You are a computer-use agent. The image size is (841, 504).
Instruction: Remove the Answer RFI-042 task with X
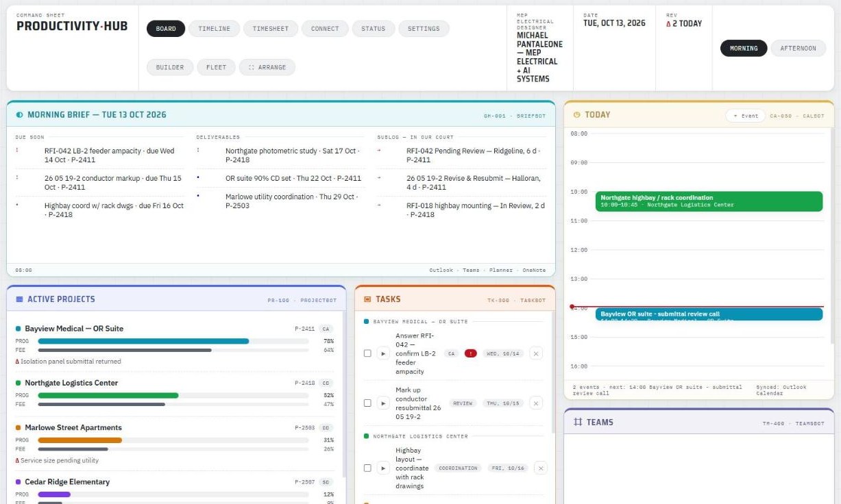pos(536,353)
